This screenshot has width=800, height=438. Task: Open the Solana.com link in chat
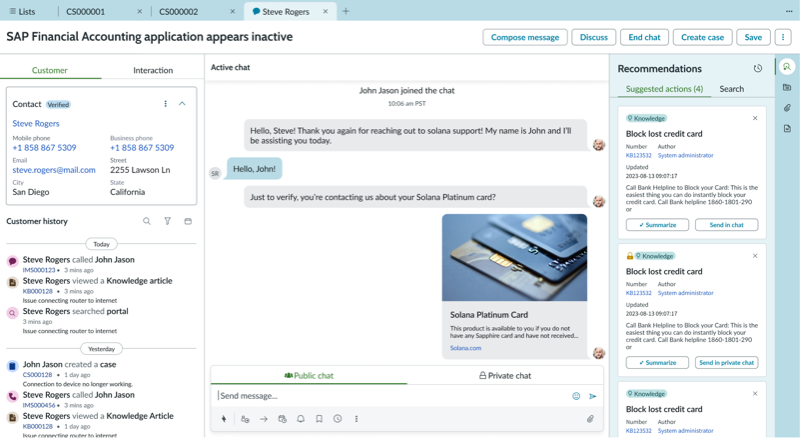click(x=465, y=348)
